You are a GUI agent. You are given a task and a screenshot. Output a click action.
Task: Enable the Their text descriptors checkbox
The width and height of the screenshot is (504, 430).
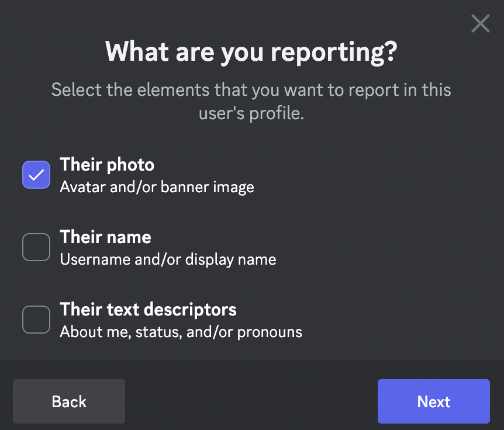[36, 320]
